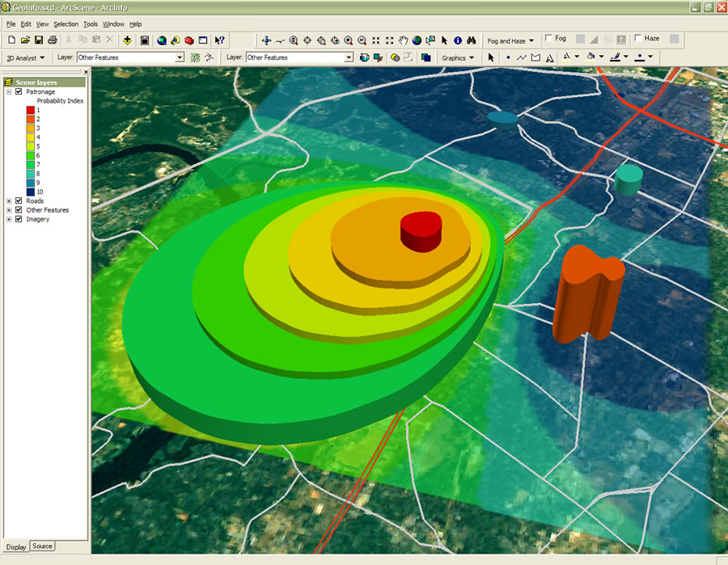
Task: Select the Navigate tool
Action: click(x=266, y=41)
